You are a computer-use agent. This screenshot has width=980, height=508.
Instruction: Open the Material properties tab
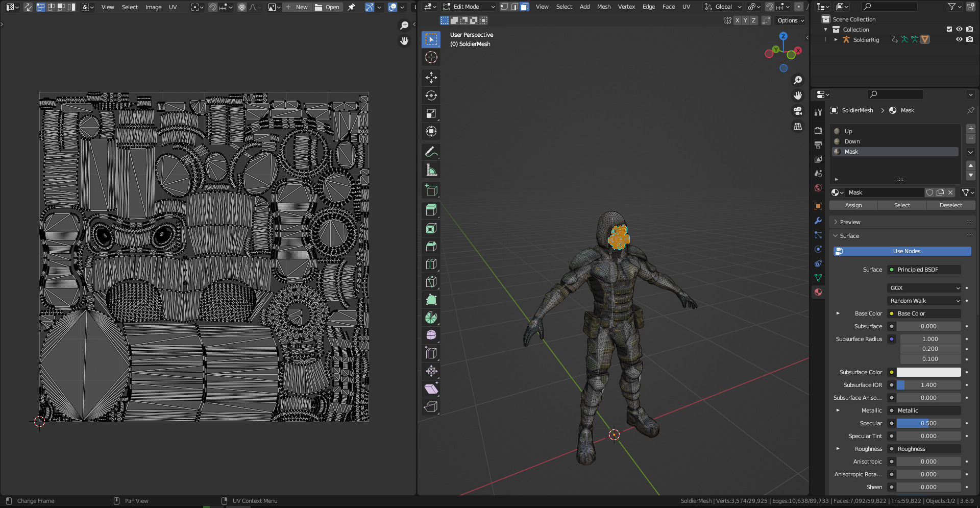818,292
